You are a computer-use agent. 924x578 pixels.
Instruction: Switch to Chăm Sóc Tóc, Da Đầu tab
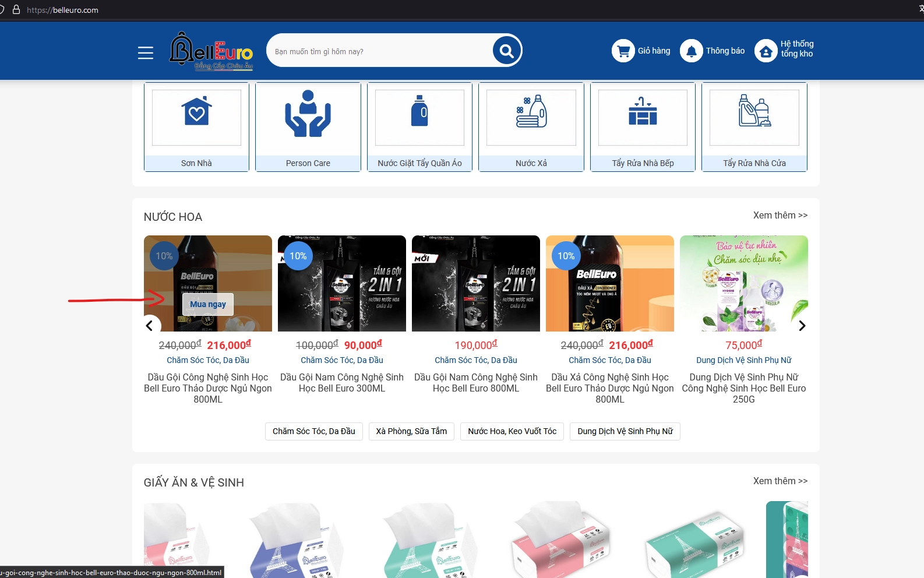(x=313, y=431)
